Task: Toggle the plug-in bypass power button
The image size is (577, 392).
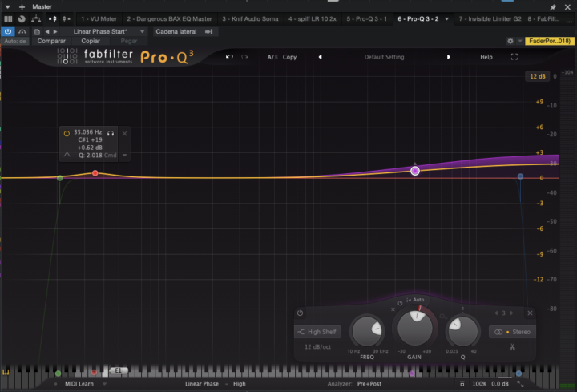Action: point(8,31)
